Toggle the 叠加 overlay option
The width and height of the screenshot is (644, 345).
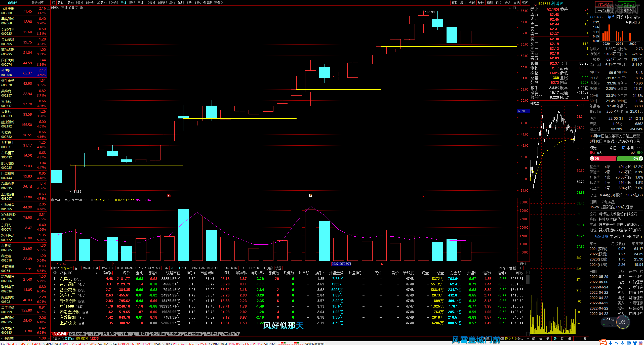click(x=463, y=3)
